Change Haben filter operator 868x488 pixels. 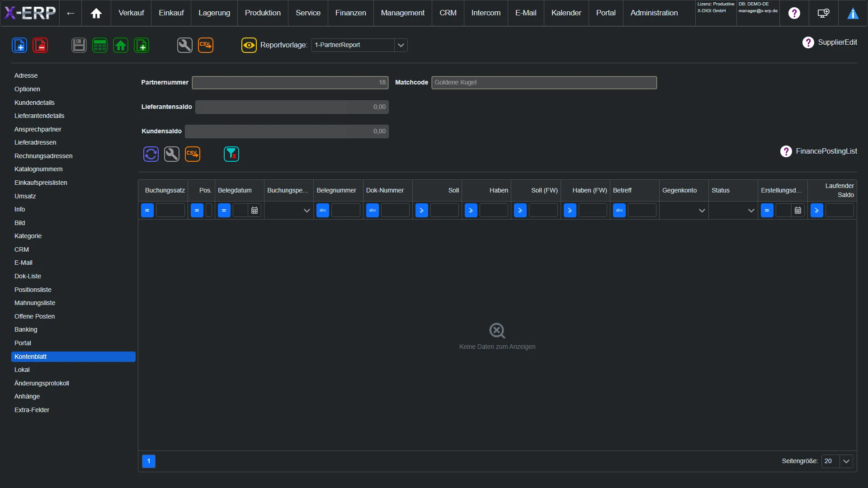pyautogui.click(x=471, y=211)
